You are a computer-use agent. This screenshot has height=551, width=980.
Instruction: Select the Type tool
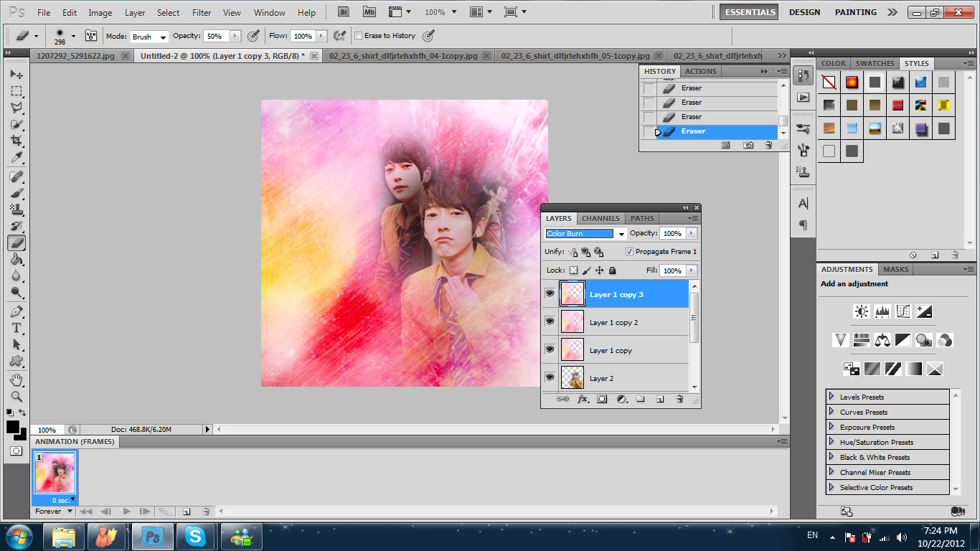tap(17, 328)
